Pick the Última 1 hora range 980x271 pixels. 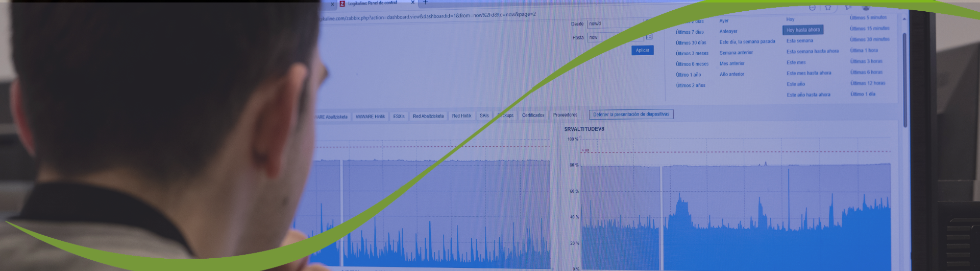(864, 51)
